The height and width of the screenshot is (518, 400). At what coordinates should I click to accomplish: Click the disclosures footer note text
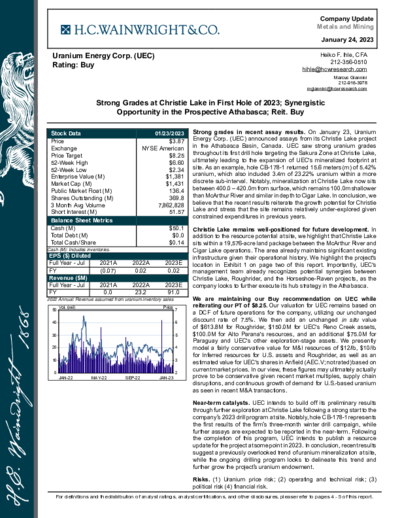point(214,497)
